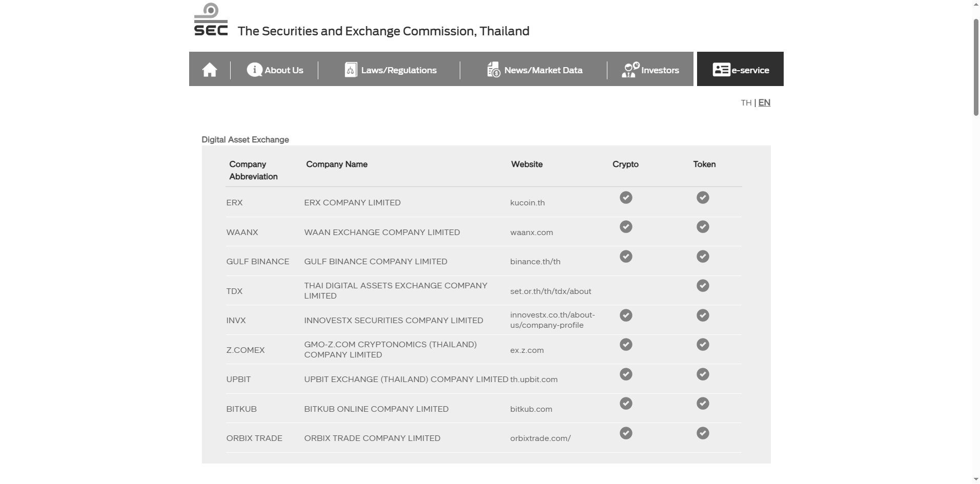Select the EN language link
Screen dimensions: 980x484
tap(764, 102)
